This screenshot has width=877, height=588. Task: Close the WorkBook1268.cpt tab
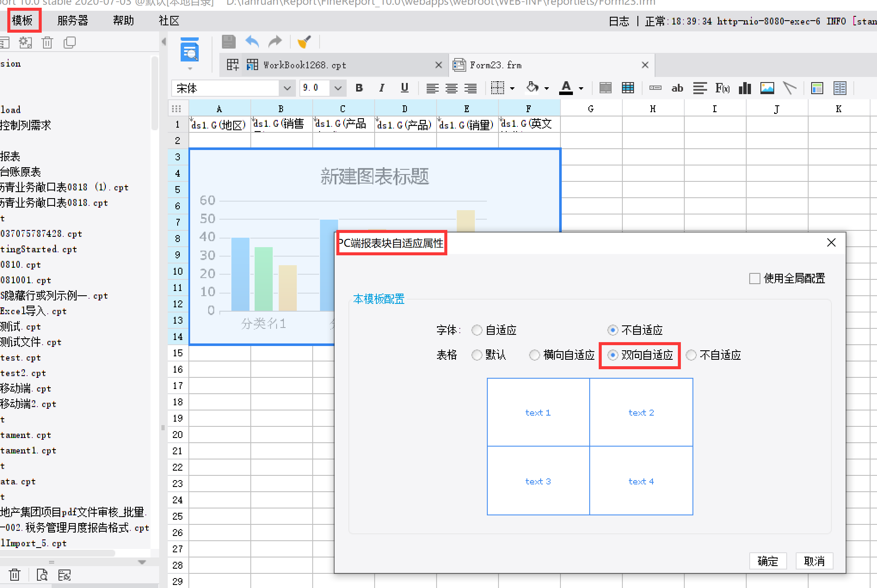439,65
